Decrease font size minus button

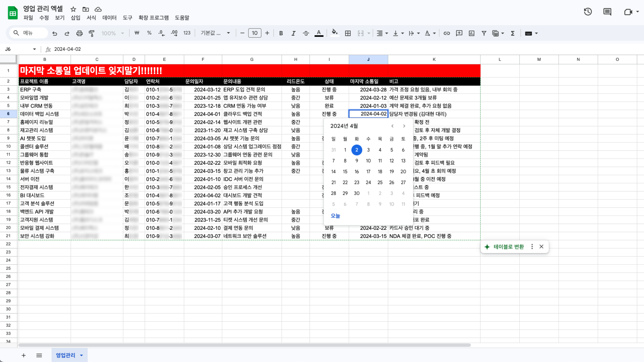click(242, 33)
